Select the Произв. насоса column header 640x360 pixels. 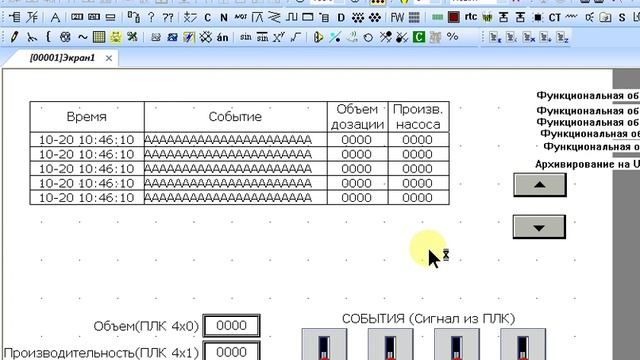pyautogui.click(x=418, y=117)
